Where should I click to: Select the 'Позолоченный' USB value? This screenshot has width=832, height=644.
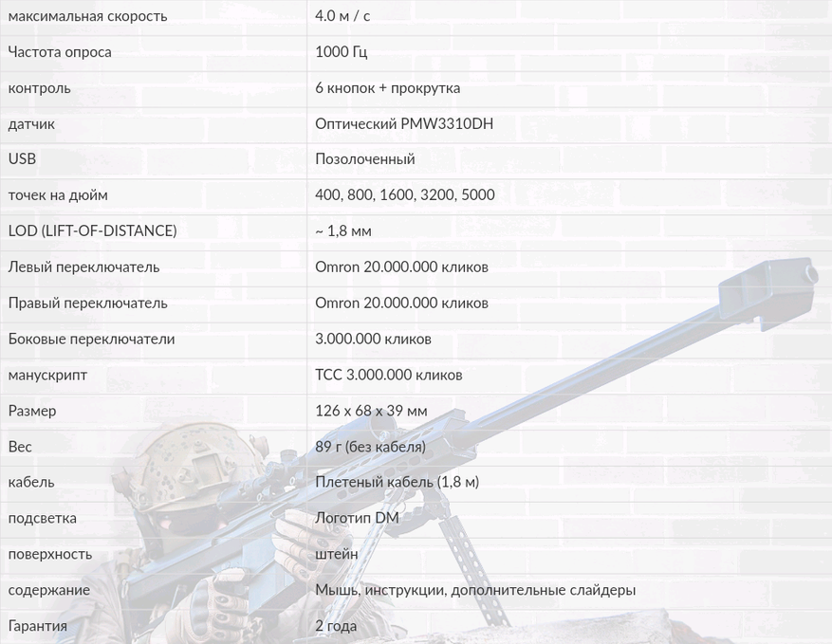pyautogui.click(x=364, y=159)
